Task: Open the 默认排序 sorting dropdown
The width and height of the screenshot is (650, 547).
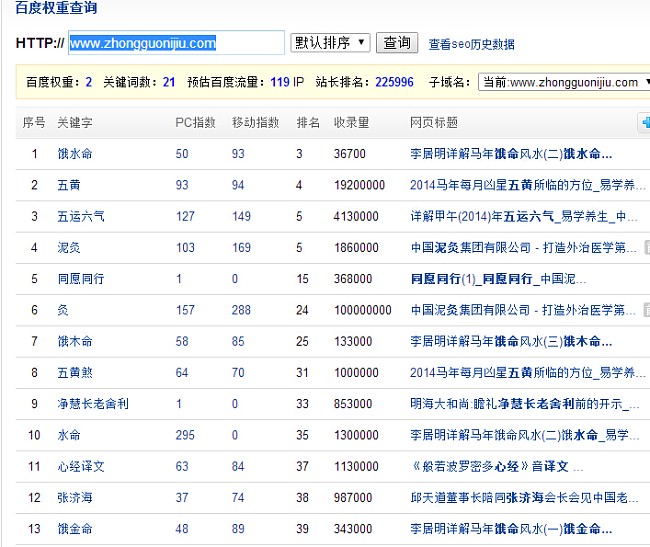Action: 330,43
